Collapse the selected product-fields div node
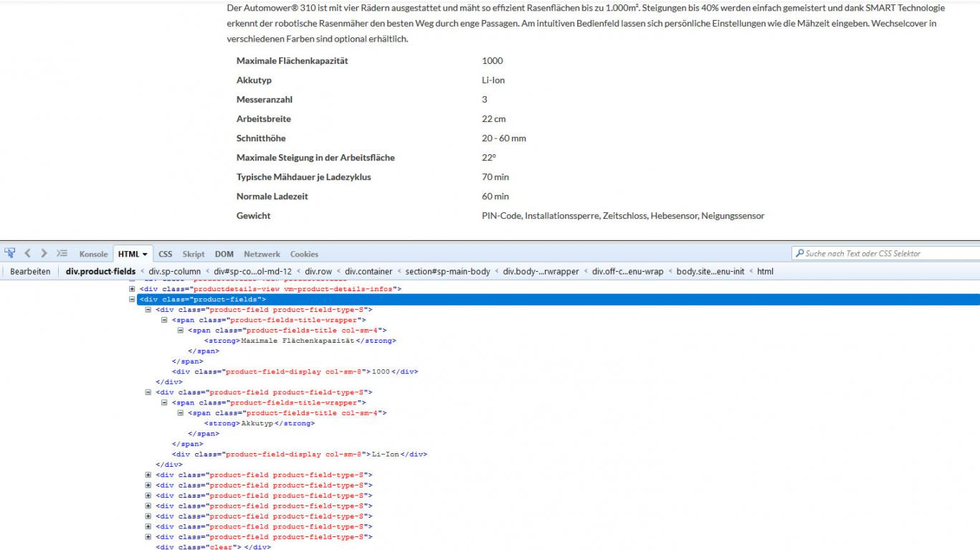This screenshot has width=980, height=550. point(133,300)
